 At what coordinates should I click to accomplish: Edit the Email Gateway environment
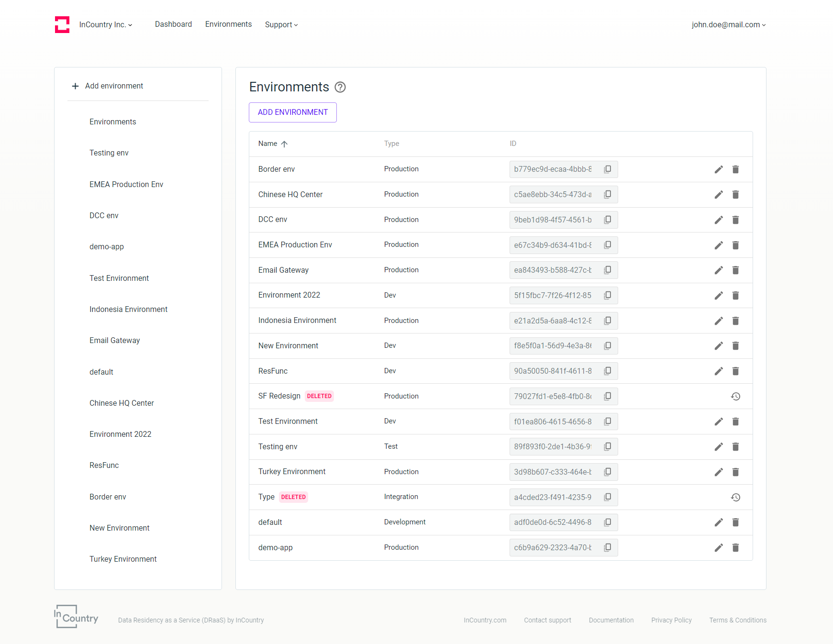click(719, 270)
